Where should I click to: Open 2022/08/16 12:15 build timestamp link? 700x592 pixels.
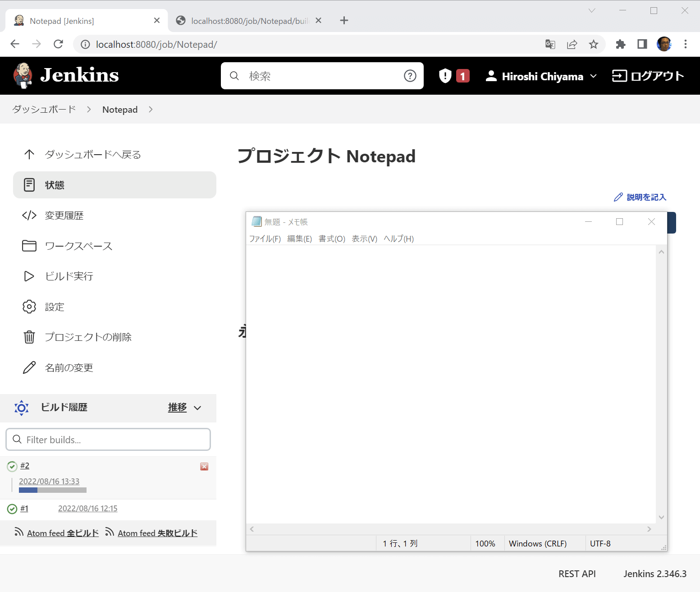tap(88, 509)
